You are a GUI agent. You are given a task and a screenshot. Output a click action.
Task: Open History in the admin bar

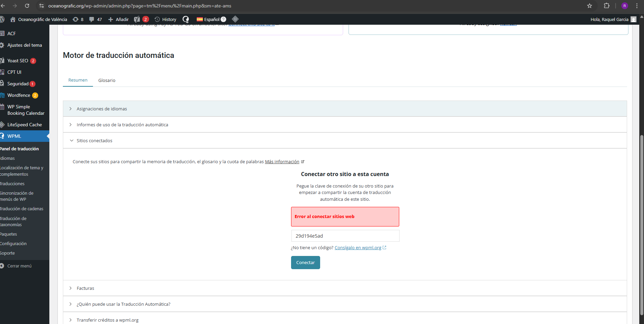(166, 19)
